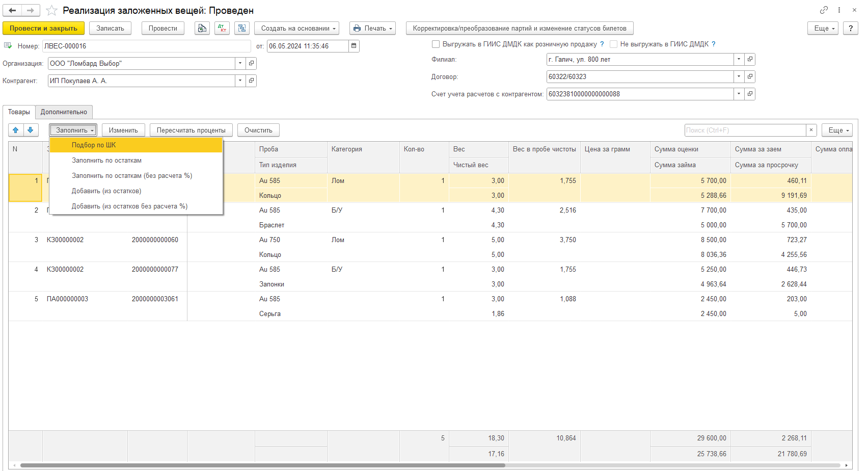Click into the Поиск (Ctrl+F) field

click(745, 130)
